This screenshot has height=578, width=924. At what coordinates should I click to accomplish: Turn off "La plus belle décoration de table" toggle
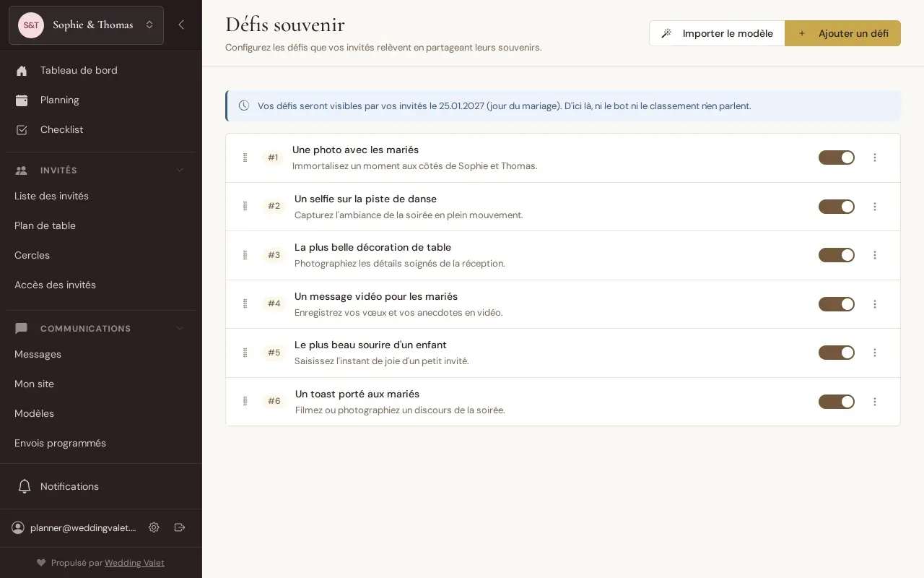tap(837, 255)
